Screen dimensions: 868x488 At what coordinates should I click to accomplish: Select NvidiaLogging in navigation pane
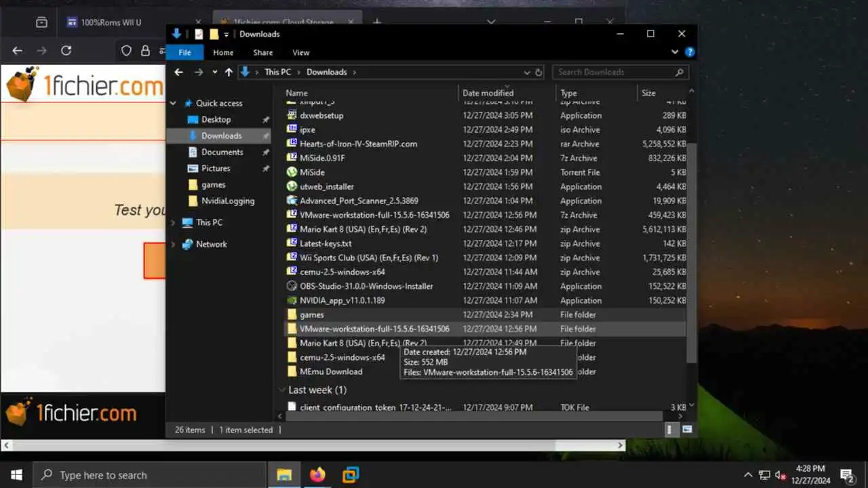pos(228,201)
